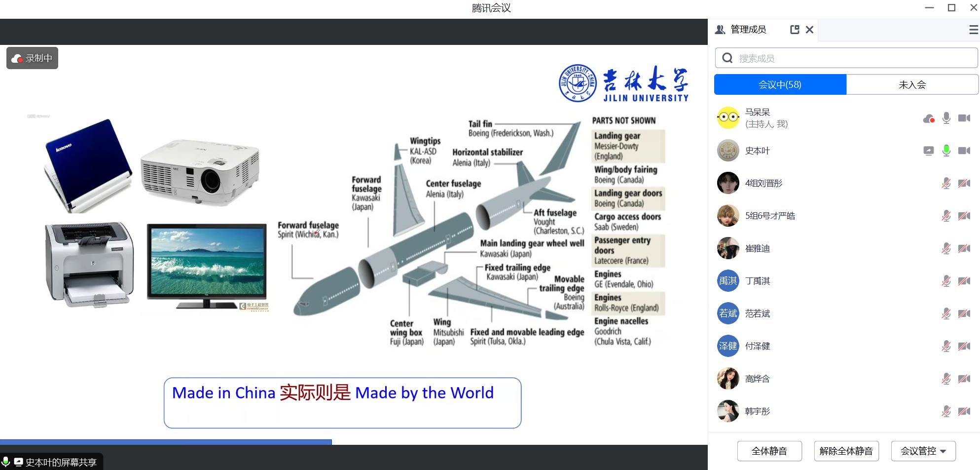This screenshot has height=470, width=980.
Task: Click the 录制中 recording indicator
Action: [x=32, y=58]
